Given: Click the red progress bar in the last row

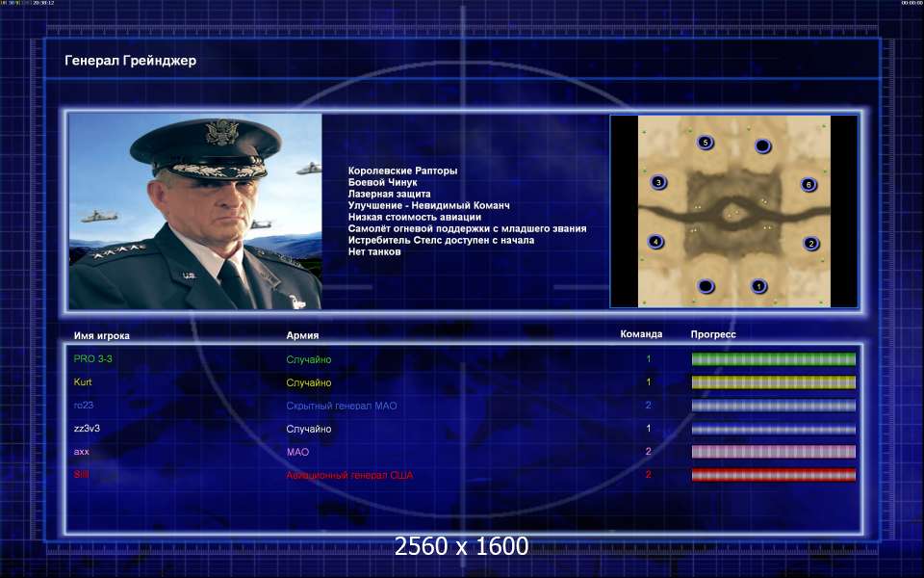Looking at the screenshot, I should pyautogui.click(x=773, y=475).
